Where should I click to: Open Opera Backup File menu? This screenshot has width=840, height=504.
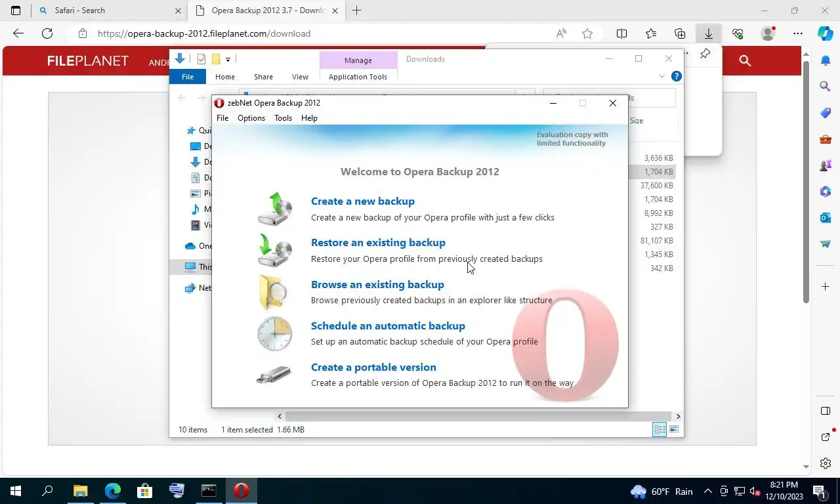[x=222, y=118]
